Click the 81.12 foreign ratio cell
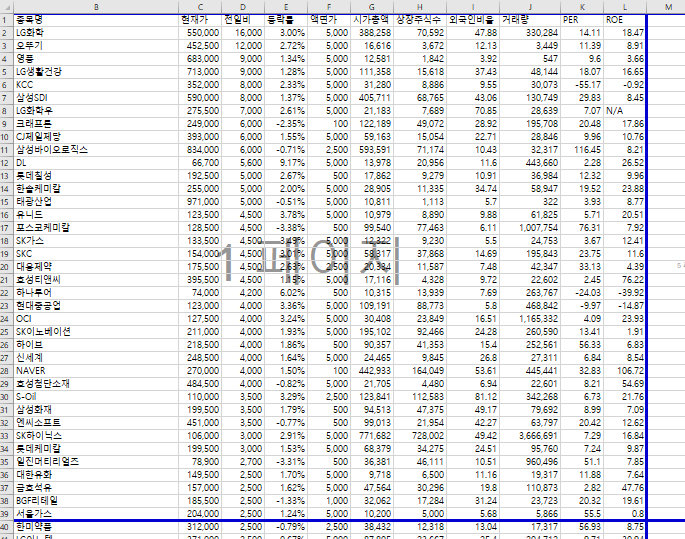The image size is (685, 539). (x=473, y=397)
